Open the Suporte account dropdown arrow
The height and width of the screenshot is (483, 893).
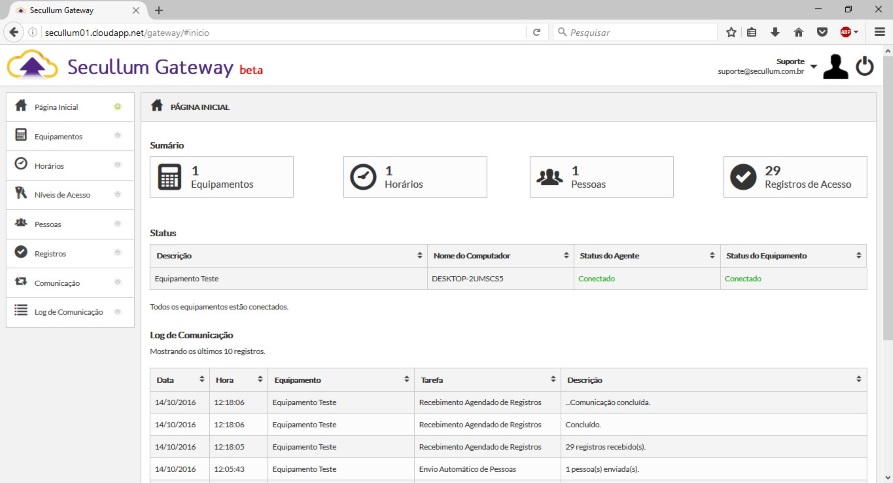pos(813,67)
